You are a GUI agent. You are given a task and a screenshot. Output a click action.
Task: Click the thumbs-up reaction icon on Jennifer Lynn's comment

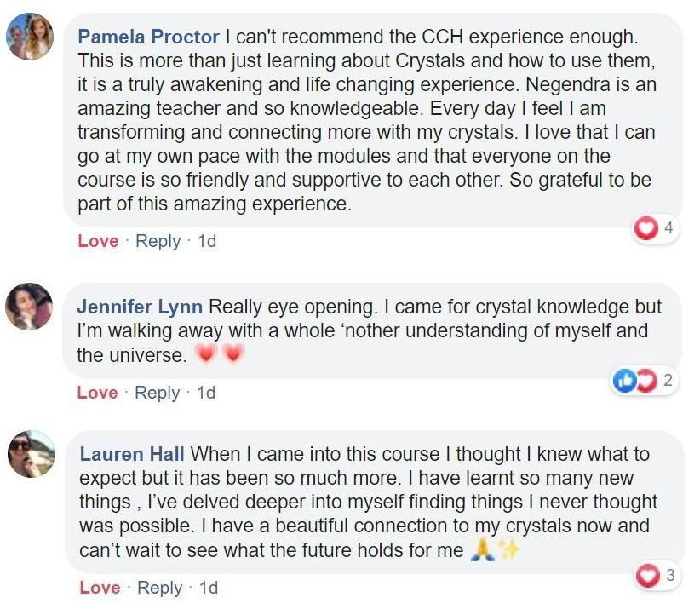623,382
